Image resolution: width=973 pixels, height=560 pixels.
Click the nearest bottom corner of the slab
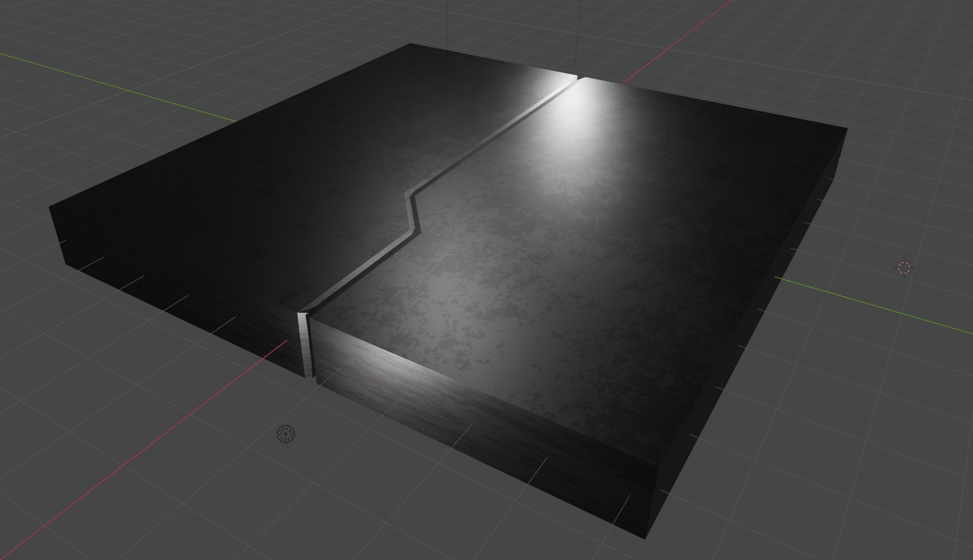click(645, 538)
